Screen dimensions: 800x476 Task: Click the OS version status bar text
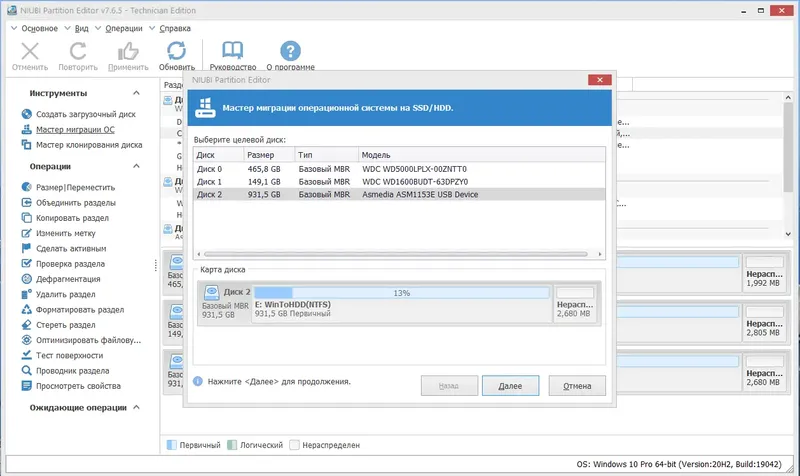tap(679, 464)
